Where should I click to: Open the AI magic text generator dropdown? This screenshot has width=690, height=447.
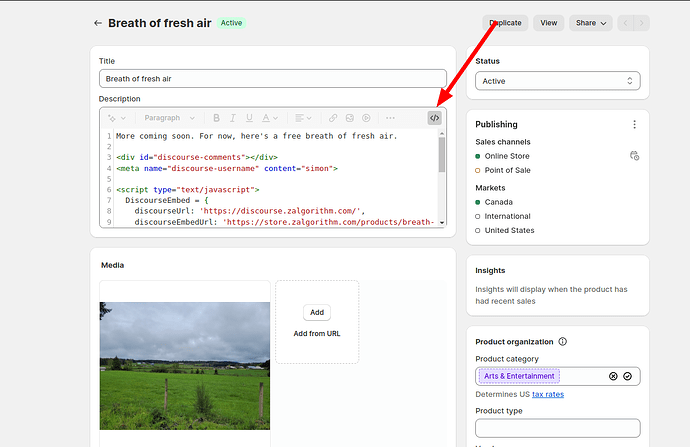click(x=117, y=118)
